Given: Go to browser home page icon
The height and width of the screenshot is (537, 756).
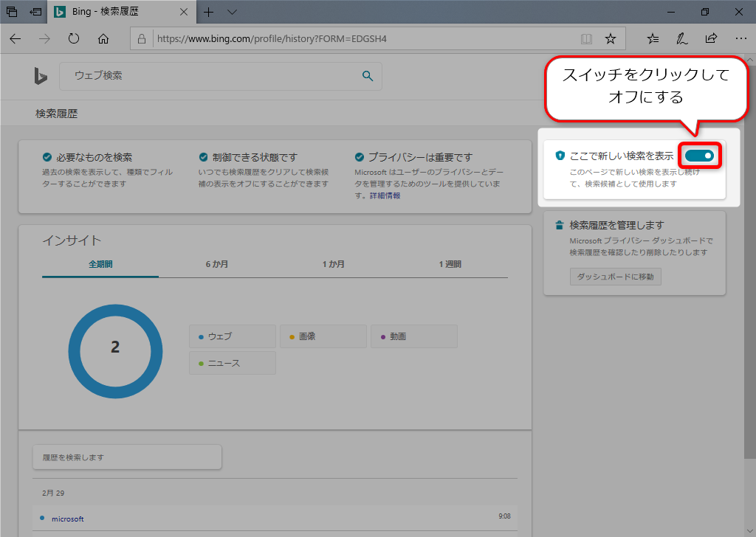Looking at the screenshot, I should click(x=103, y=38).
